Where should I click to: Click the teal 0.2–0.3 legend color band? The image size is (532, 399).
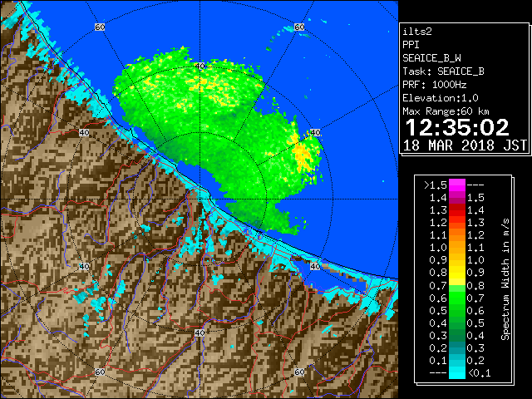[x=457, y=347]
